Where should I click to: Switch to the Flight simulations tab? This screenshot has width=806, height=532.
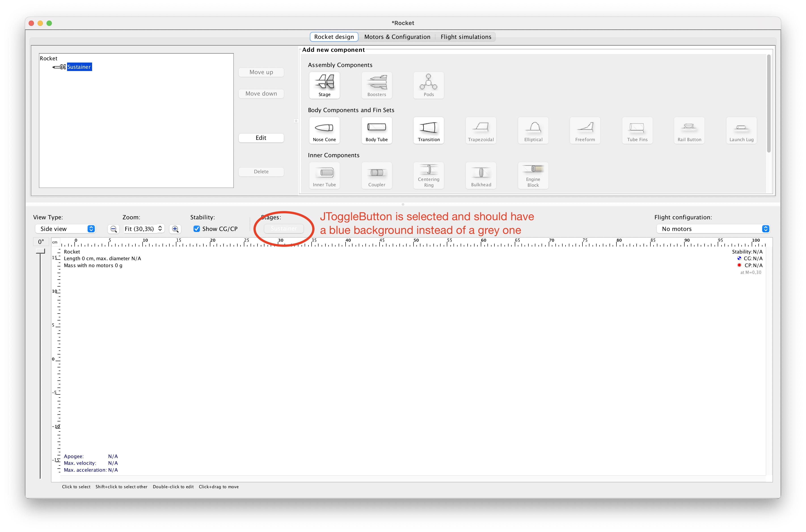466,37
